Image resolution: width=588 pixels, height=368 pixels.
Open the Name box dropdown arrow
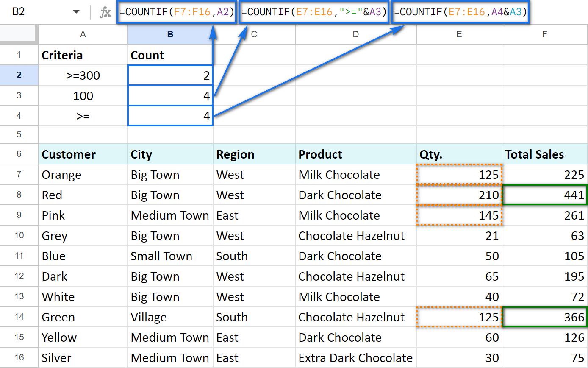(76, 12)
